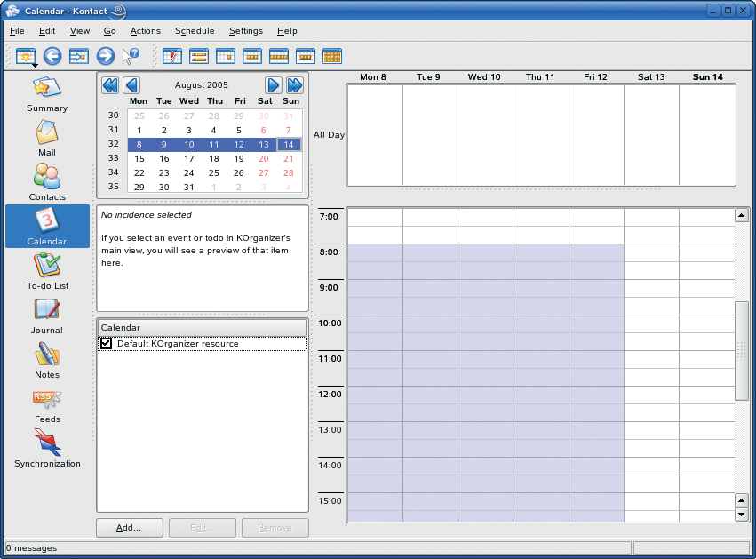Viewport: 756px width, 559px height.
Task: Open the View menu
Action: tap(80, 31)
